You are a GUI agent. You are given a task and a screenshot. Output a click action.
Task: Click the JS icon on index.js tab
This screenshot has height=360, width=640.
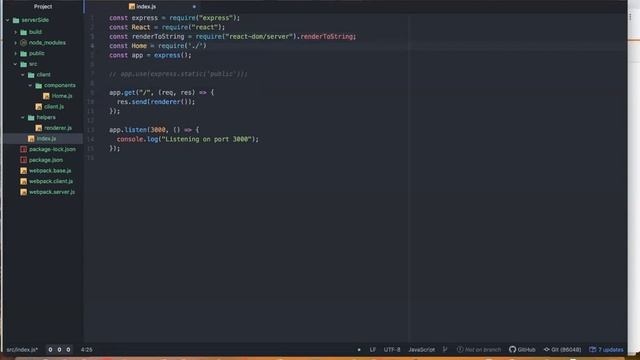[132, 7]
